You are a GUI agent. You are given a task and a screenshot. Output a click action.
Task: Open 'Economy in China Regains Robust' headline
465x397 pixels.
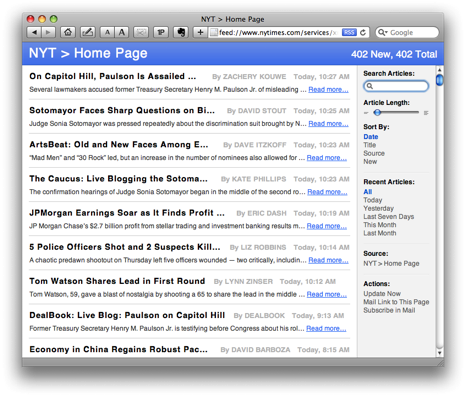[x=118, y=349]
